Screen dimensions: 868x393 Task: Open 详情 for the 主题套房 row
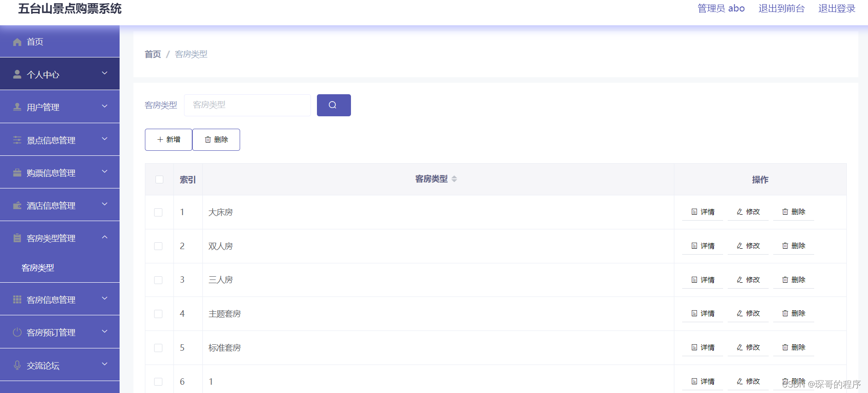[702, 313]
